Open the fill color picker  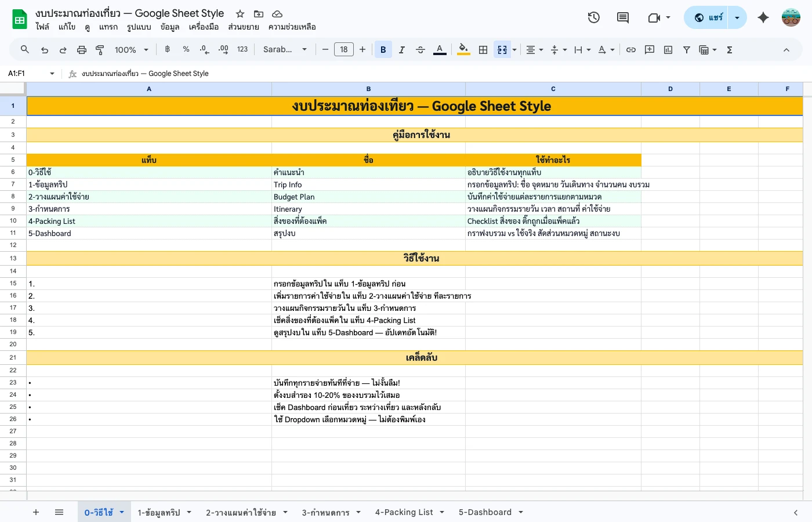click(463, 50)
